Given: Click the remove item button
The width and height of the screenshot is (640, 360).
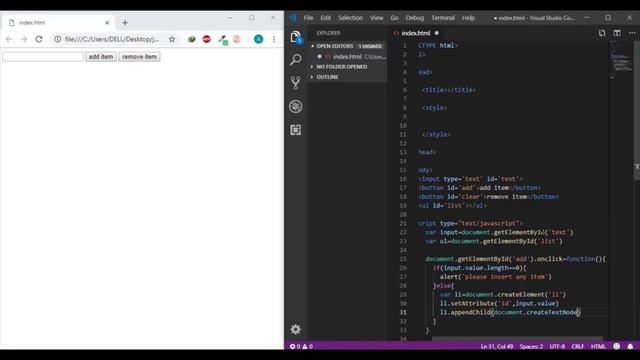Looking at the screenshot, I should (x=139, y=57).
